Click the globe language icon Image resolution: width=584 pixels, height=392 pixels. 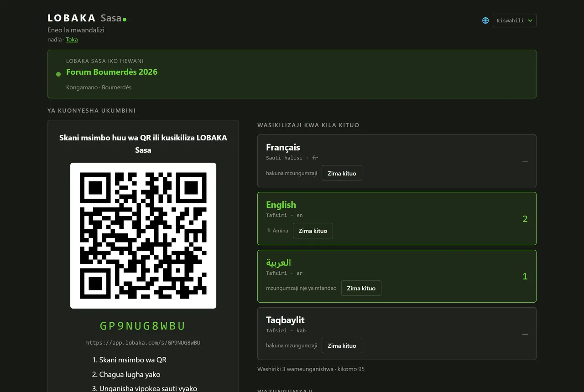tap(485, 21)
